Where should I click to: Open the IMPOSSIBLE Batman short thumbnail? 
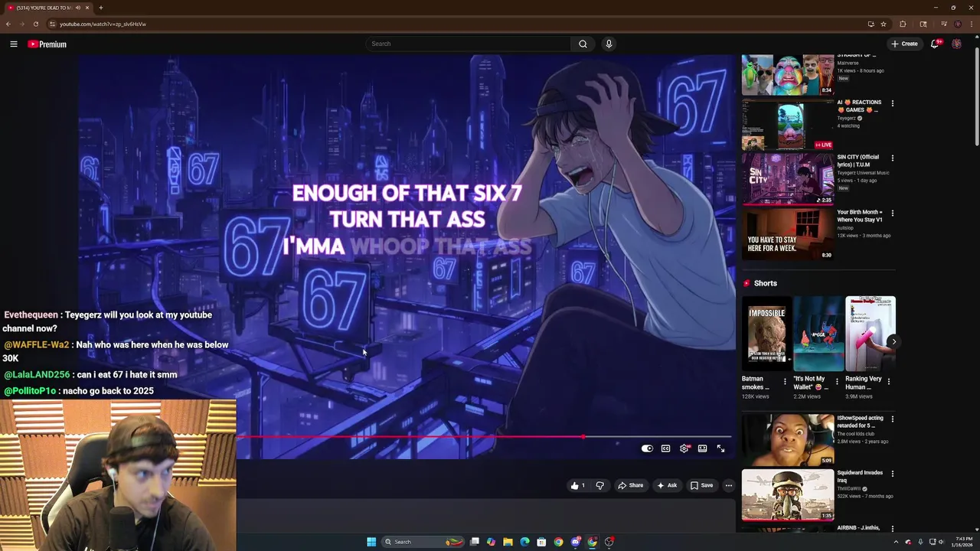point(766,334)
